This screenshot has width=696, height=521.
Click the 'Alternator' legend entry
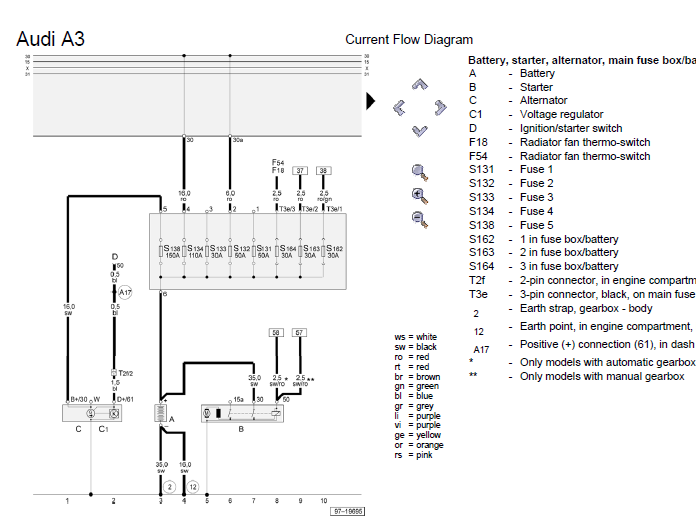543,100
